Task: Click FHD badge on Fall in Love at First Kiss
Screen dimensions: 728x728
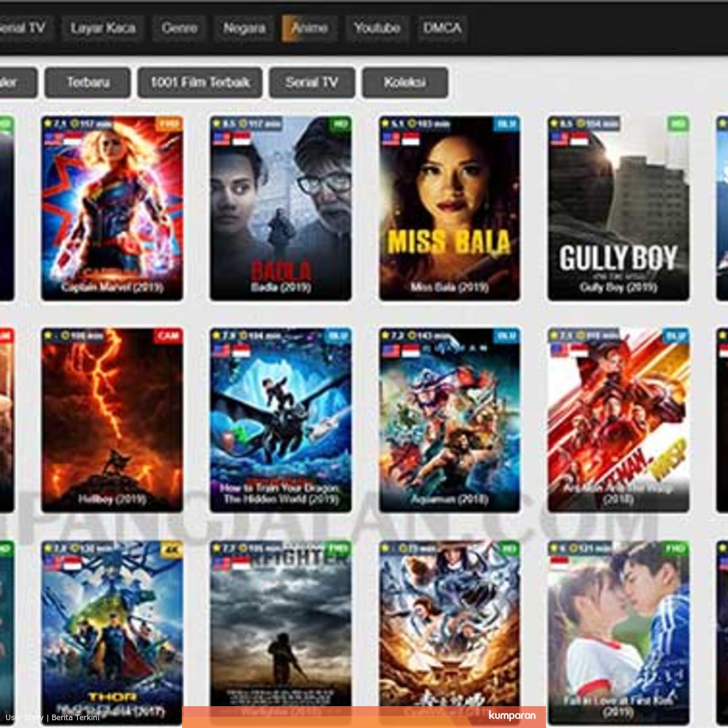Action: (x=676, y=548)
